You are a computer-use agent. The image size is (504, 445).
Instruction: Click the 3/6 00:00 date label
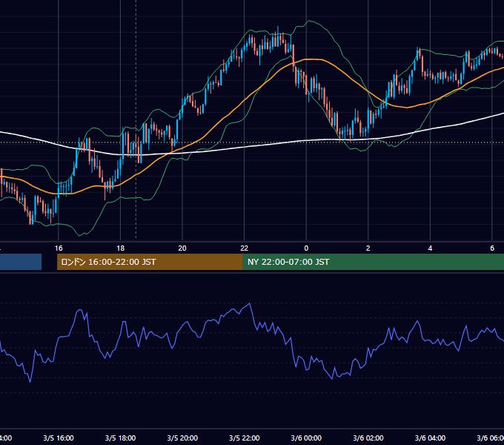[306, 438]
